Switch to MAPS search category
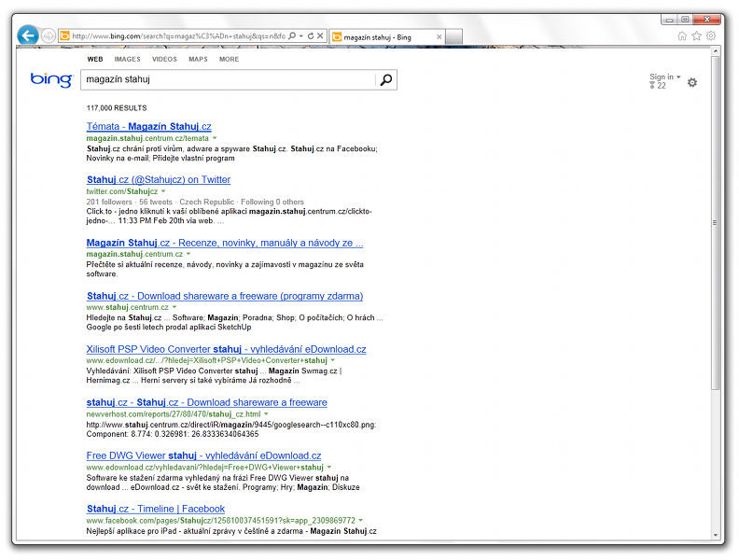 pyautogui.click(x=198, y=59)
